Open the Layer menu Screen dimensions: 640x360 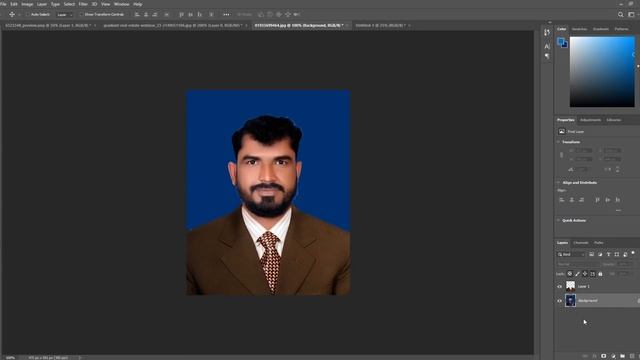[x=42, y=4]
